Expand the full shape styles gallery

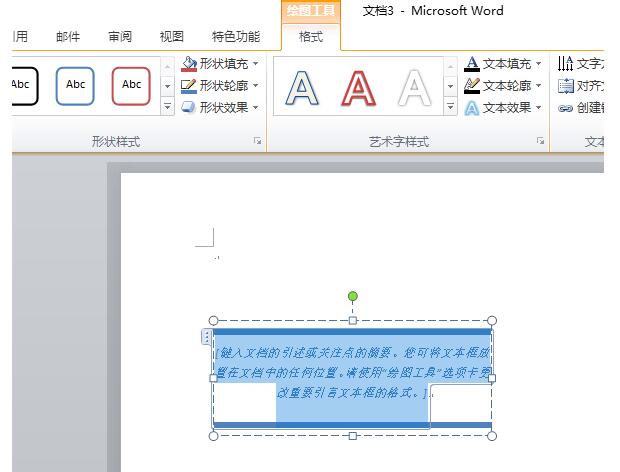click(168, 106)
